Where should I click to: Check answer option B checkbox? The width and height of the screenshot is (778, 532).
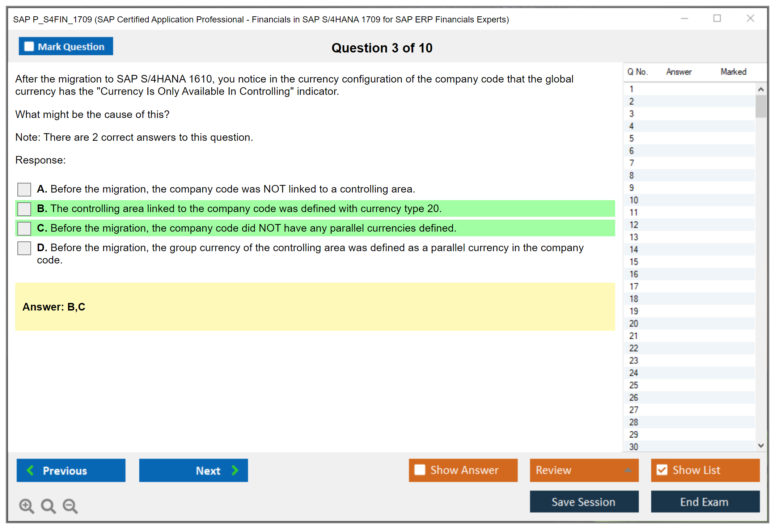coord(24,209)
